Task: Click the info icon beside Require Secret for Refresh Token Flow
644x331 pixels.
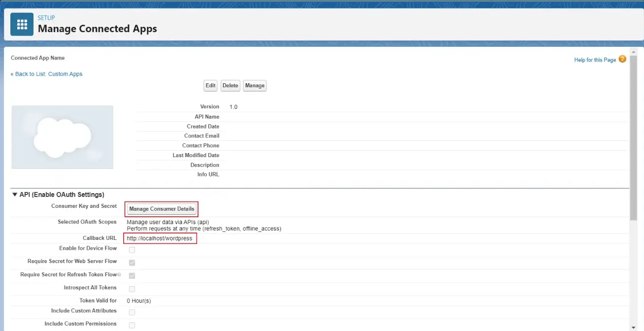Action: point(119,275)
